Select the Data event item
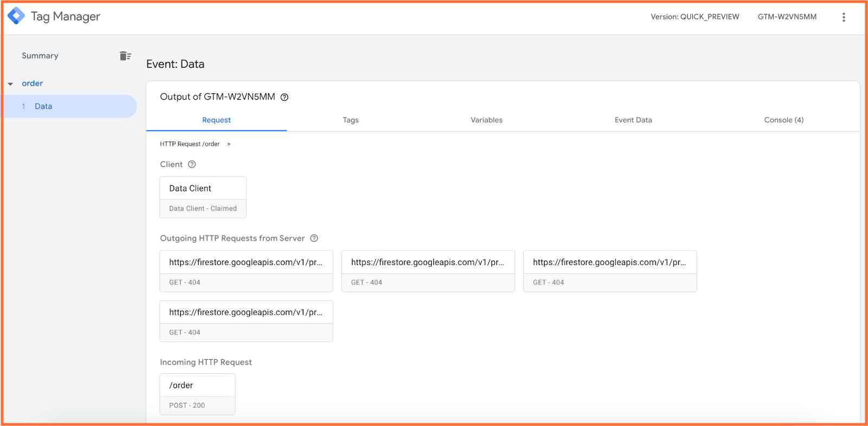The width and height of the screenshot is (868, 426). (70, 106)
